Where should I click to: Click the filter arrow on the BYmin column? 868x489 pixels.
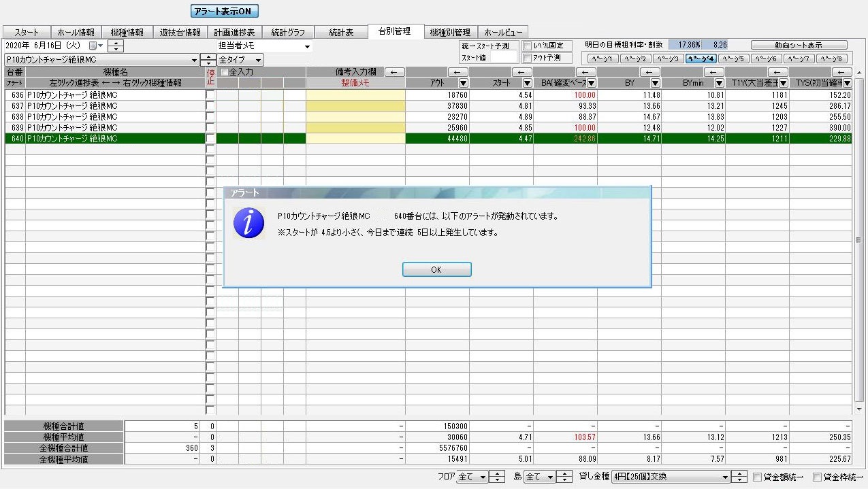(x=719, y=83)
